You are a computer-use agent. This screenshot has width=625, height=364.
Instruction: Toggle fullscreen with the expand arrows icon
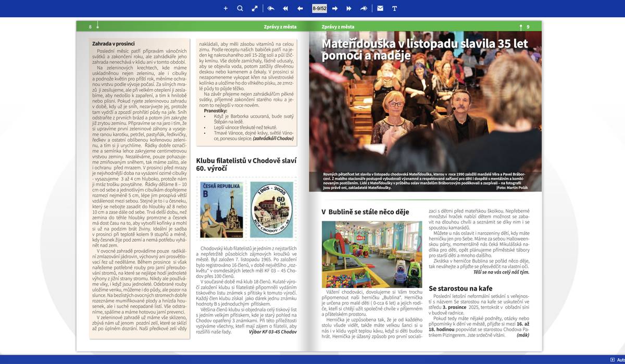255,8
